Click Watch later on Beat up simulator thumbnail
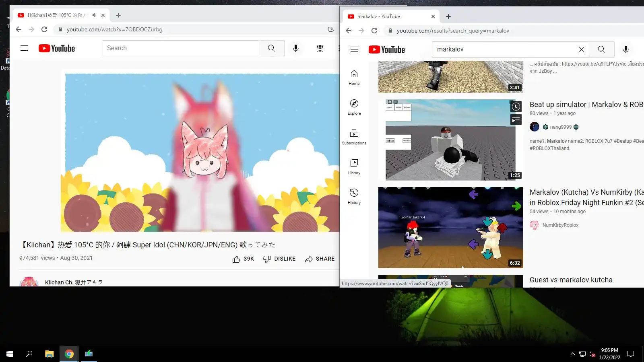 click(x=516, y=107)
